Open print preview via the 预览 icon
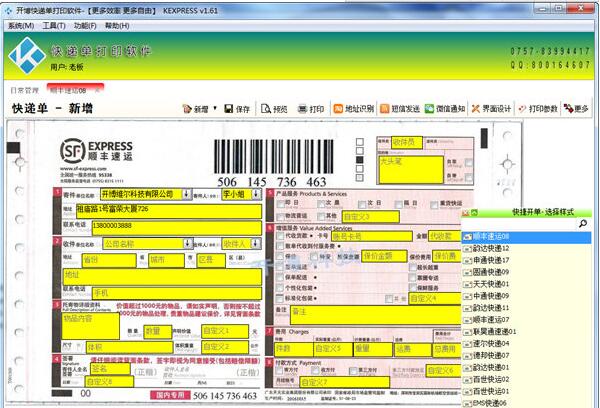 click(266, 109)
